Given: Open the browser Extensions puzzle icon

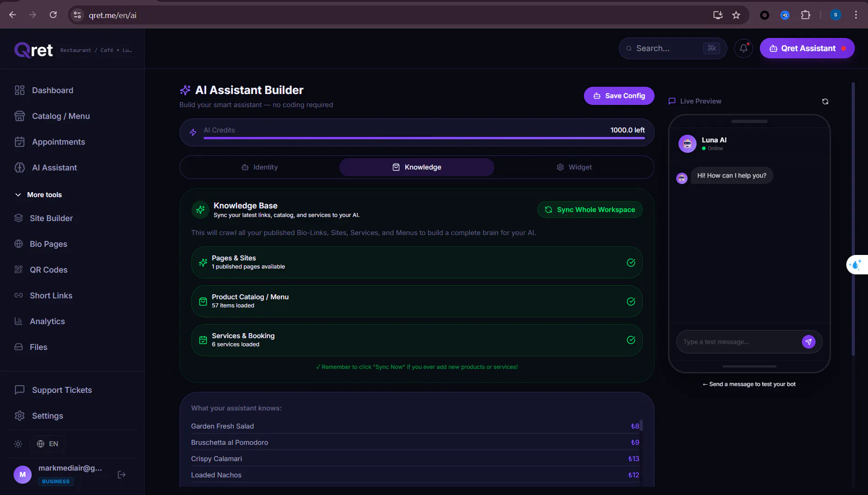Looking at the screenshot, I should (806, 15).
